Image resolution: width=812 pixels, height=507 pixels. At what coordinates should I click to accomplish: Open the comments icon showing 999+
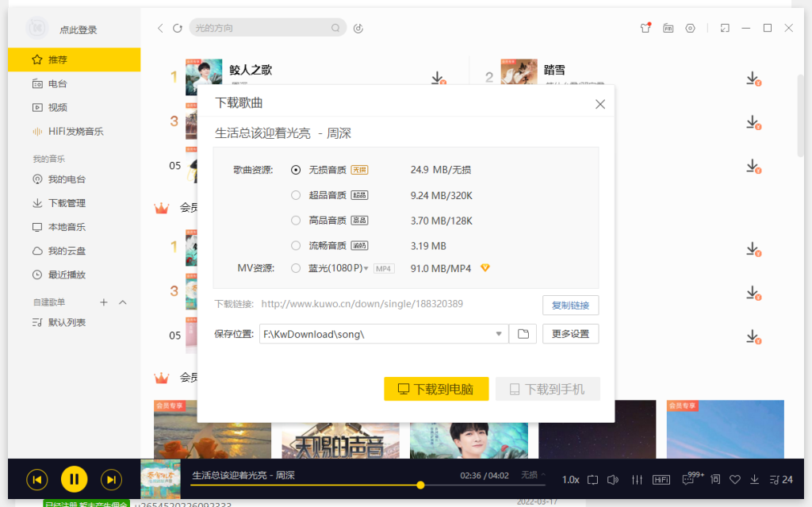pos(692,478)
